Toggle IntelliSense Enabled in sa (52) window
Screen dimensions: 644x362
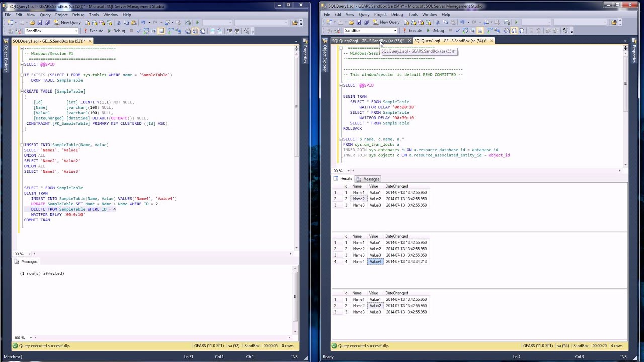pyautogui.click(x=161, y=31)
